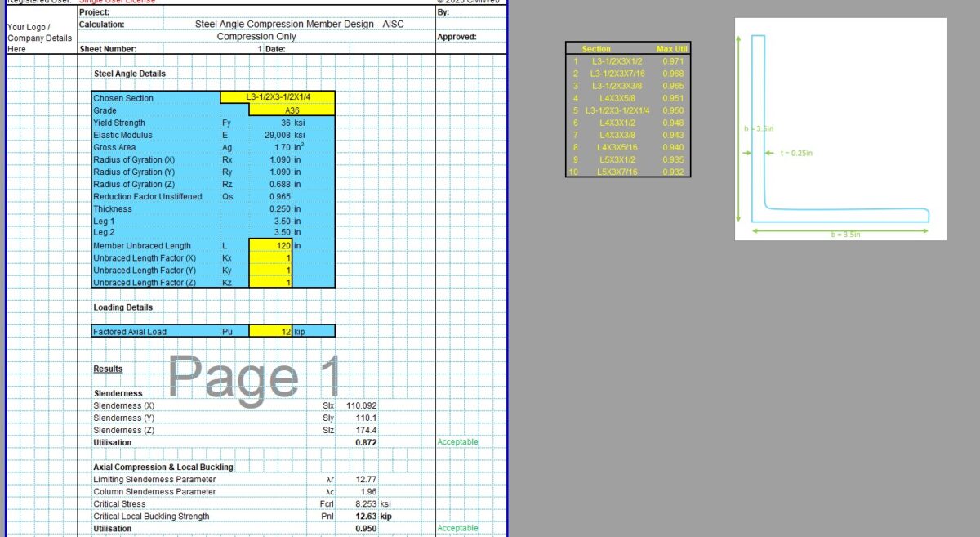
Task: Click the Limiting Slenderness Parameter value 12.77
Action: point(367,479)
